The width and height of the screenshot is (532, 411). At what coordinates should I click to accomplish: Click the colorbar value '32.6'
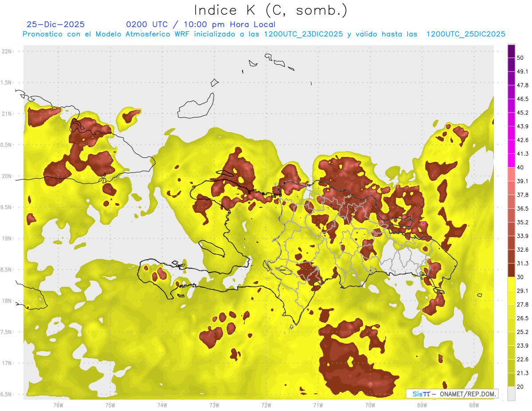[523, 250]
